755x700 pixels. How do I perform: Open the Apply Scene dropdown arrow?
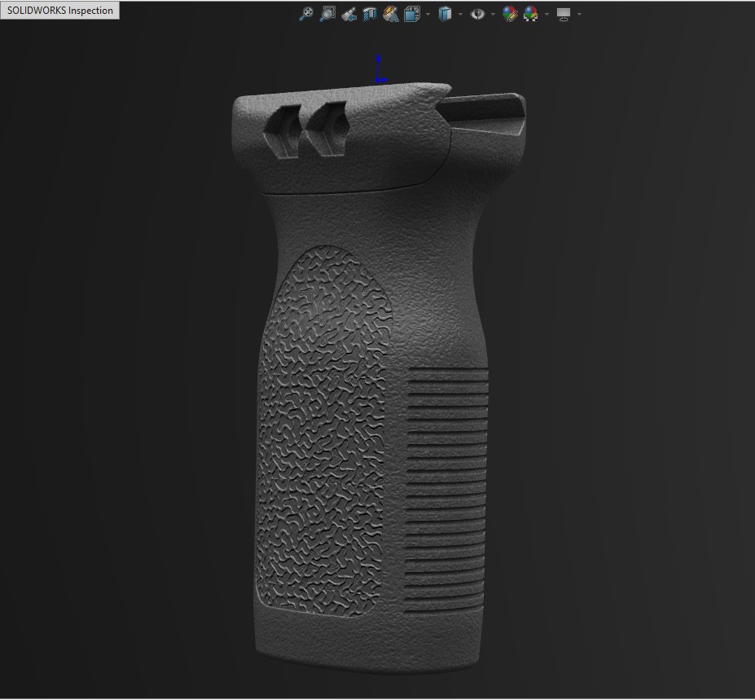pos(546,15)
